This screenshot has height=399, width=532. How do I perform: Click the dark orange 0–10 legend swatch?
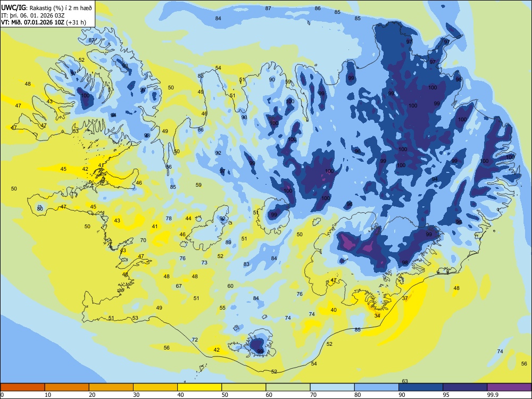point(22,387)
